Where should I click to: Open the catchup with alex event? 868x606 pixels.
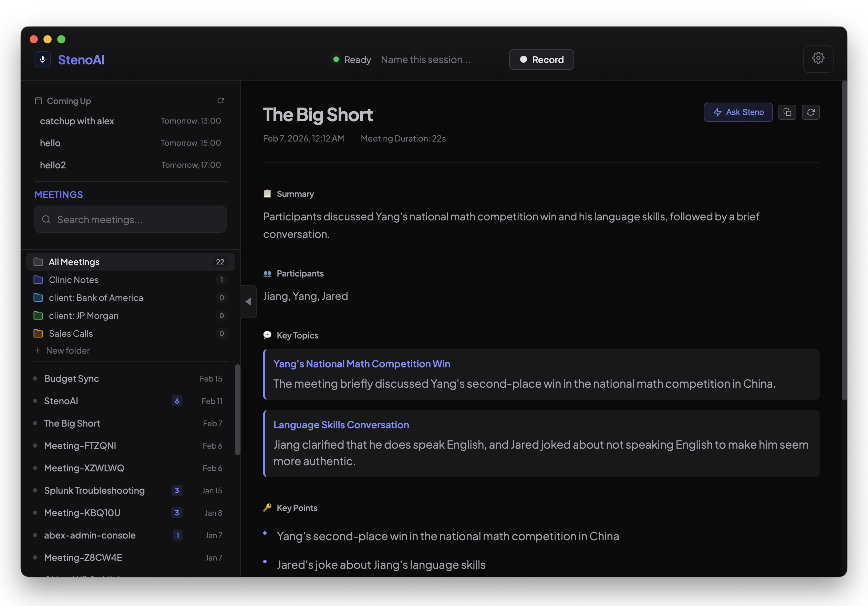click(77, 121)
